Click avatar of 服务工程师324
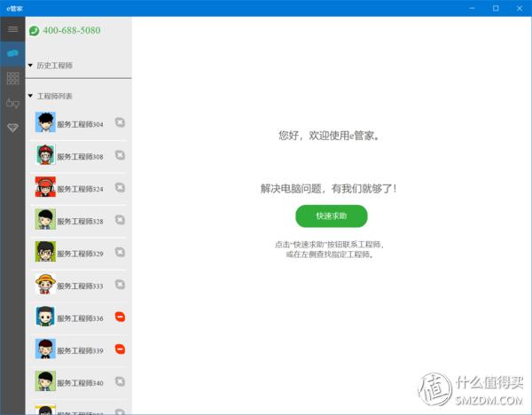The image size is (532, 415). click(x=45, y=186)
